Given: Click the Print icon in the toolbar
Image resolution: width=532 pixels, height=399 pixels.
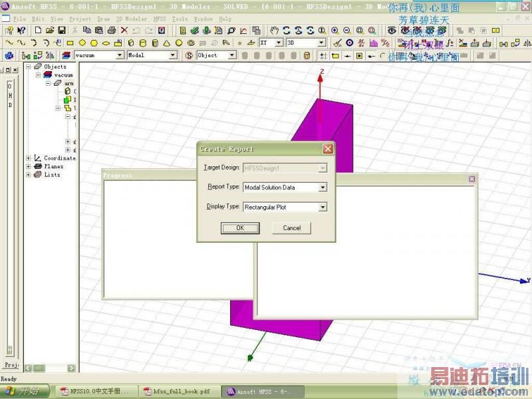Looking at the screenshot, I should (112, 31).
